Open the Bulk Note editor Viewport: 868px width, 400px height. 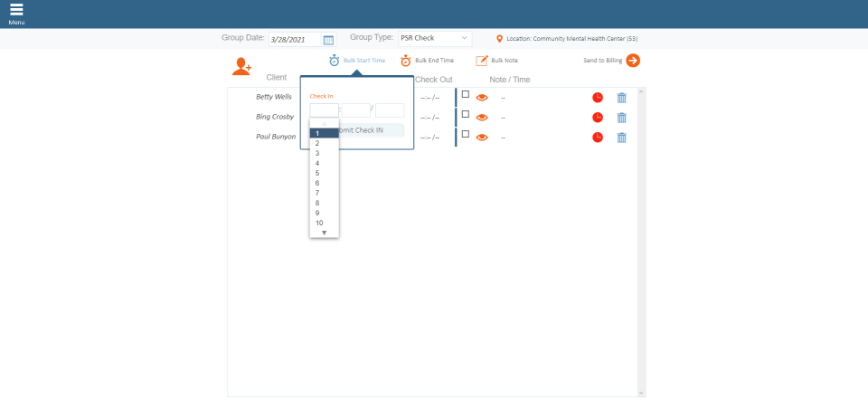point(482,61)
